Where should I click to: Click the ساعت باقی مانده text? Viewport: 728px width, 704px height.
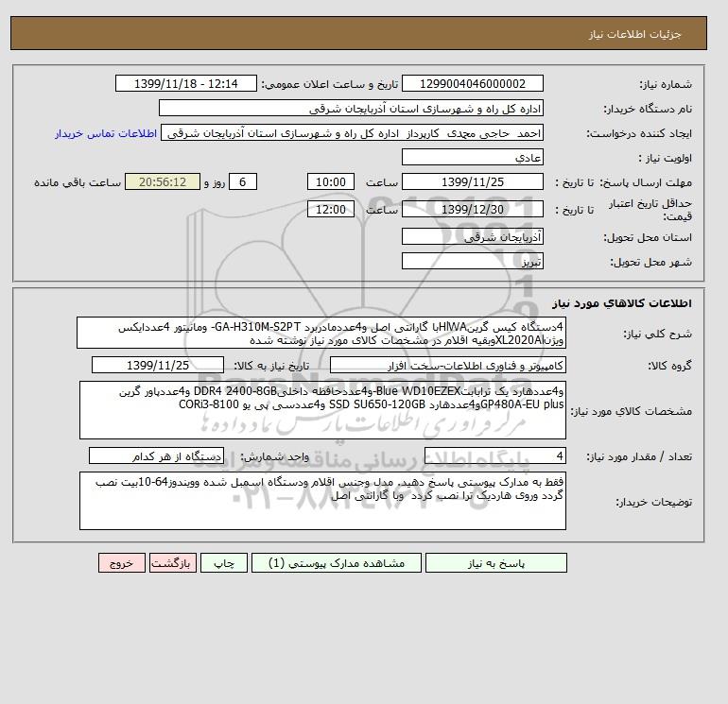coord(78,182)
